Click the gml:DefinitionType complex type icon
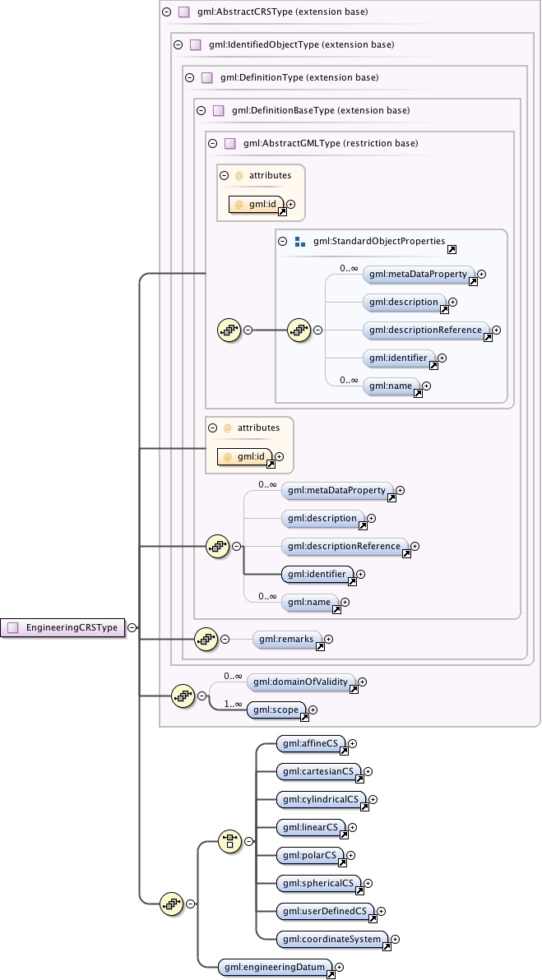Viewport: 542px width, 980px height. tap(207, 78)
